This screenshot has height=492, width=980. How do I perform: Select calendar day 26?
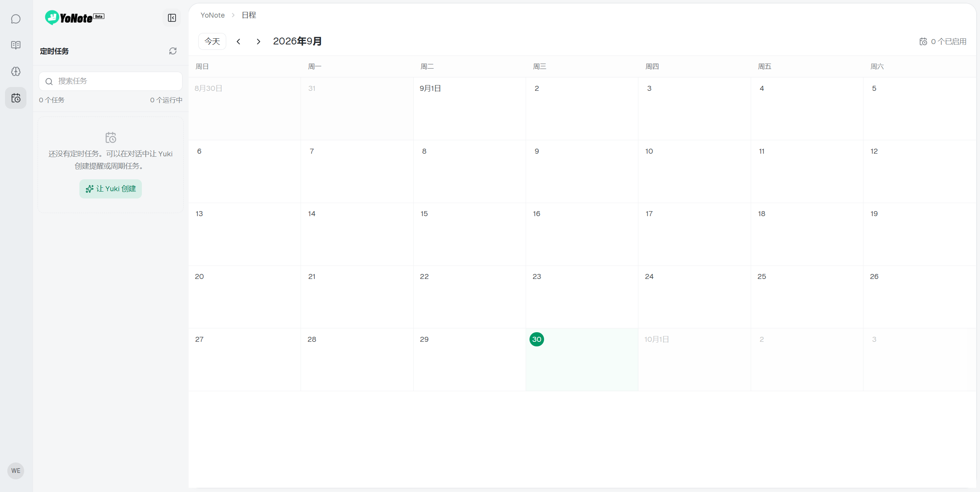919,297
